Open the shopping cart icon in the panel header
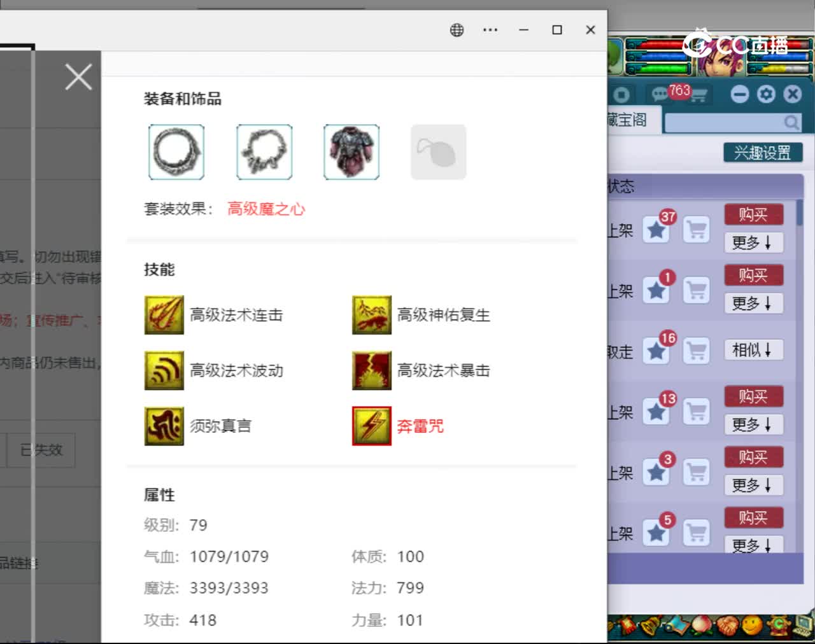The height and width of the screenshot is (644, 815). pyautogui.click(x=699, y=95)
